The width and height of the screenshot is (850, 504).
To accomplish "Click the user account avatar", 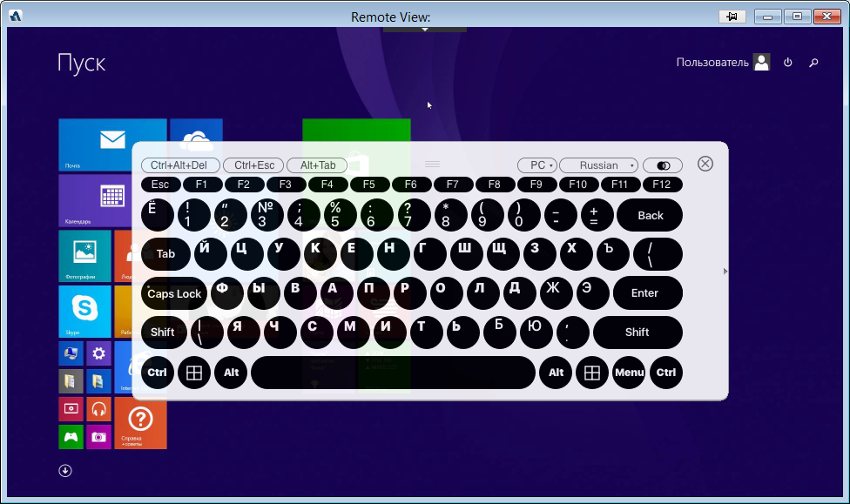I will pyautogui.click(x=762, y=63).
